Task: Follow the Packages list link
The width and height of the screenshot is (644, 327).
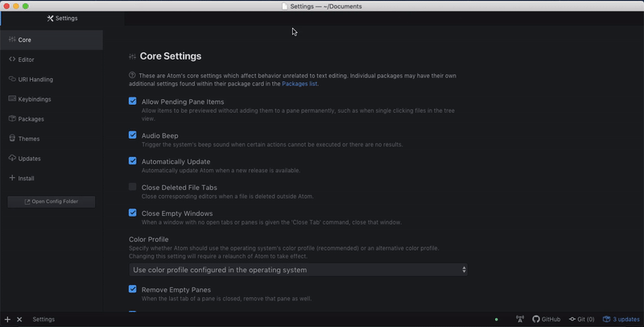Action: tap(299, 84)
